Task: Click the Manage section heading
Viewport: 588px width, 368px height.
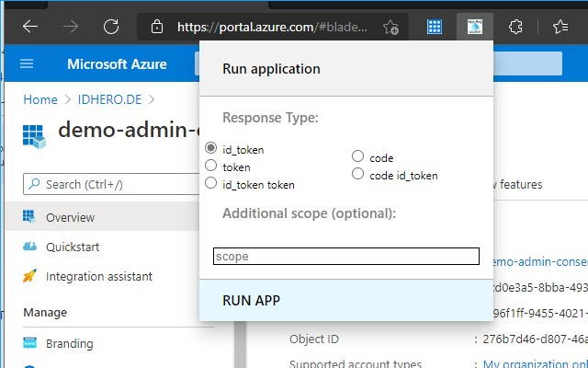Action: coord(45,313)
